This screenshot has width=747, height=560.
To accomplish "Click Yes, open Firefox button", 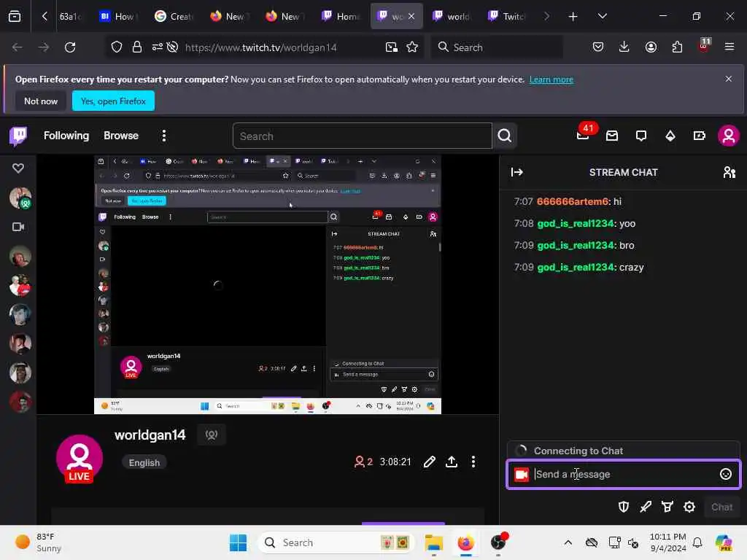I will click(x=113, y=101).
